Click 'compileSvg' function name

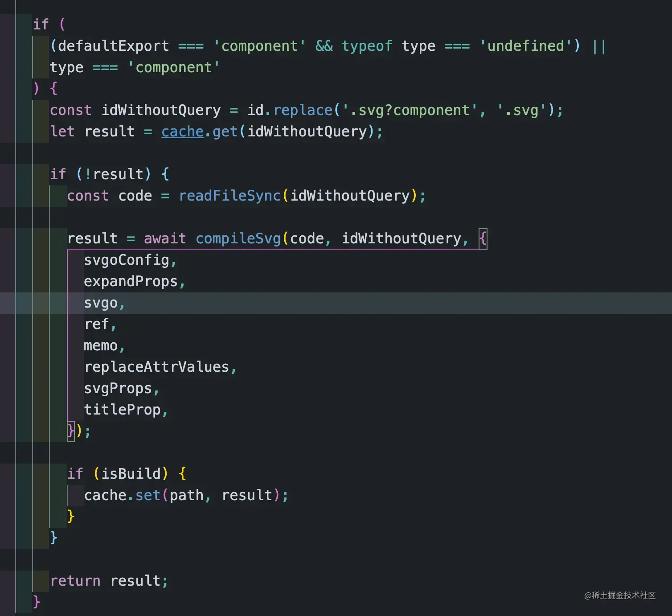click(238, 238)
